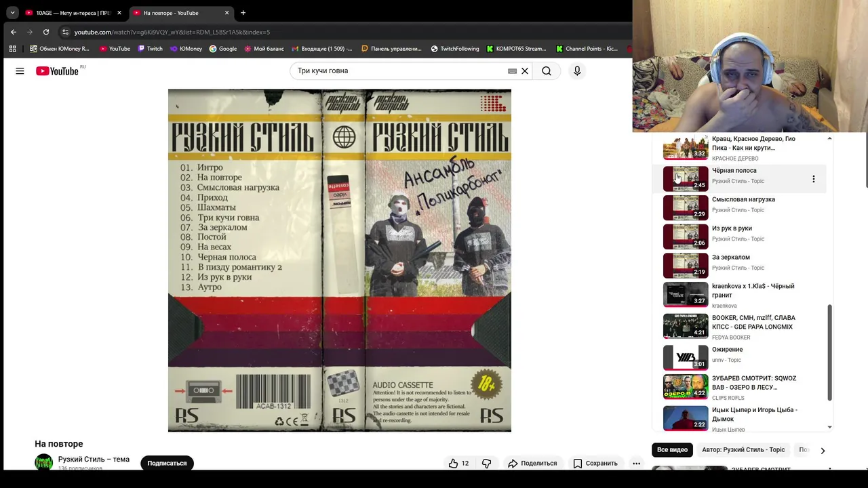Image resolution: width=868 pixels, height=488 pixels.
Task: Reload the page with refresh icon
Action: coord(45,32)
